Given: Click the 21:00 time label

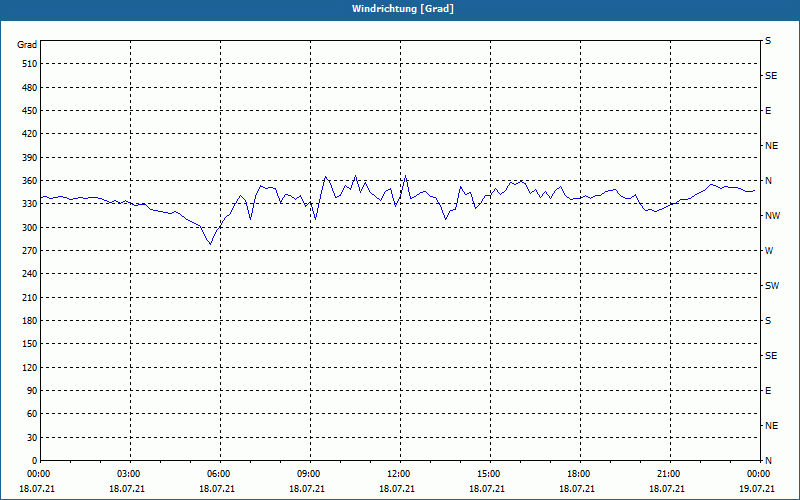Looking at the screenshot, I should coord(669,474).
